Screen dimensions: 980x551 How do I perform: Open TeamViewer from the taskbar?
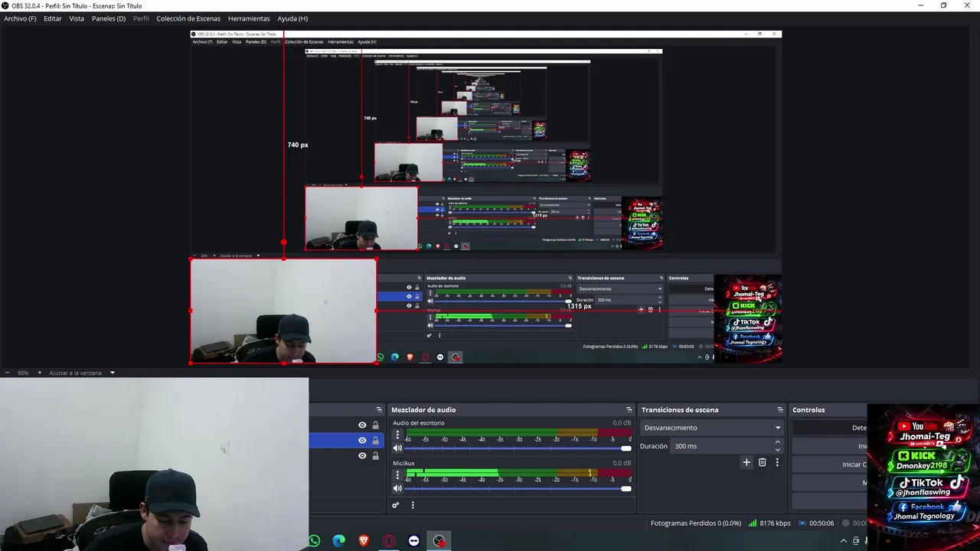pyautogui.click(x=414, y=541)
